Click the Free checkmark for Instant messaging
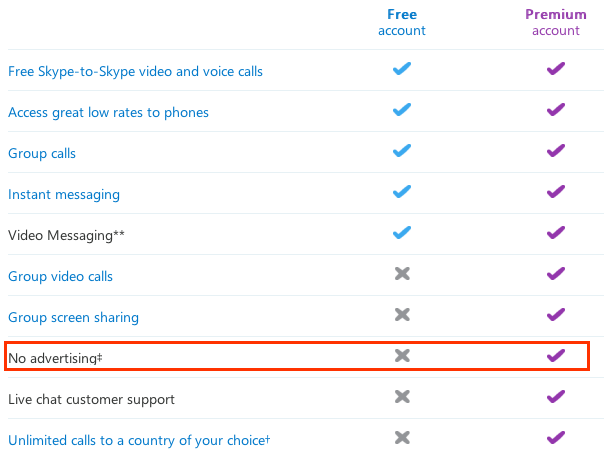This screenshot has height=456, width=604. [402, 192]
